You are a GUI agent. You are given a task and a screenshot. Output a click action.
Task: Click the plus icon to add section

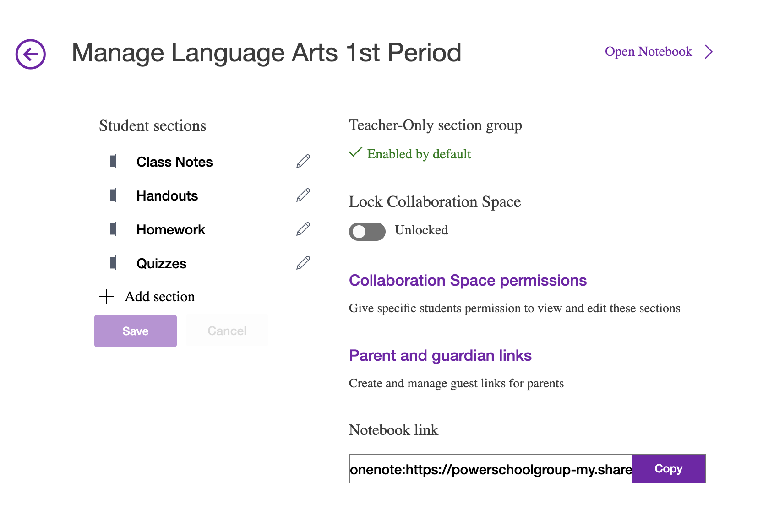point(106,297)
